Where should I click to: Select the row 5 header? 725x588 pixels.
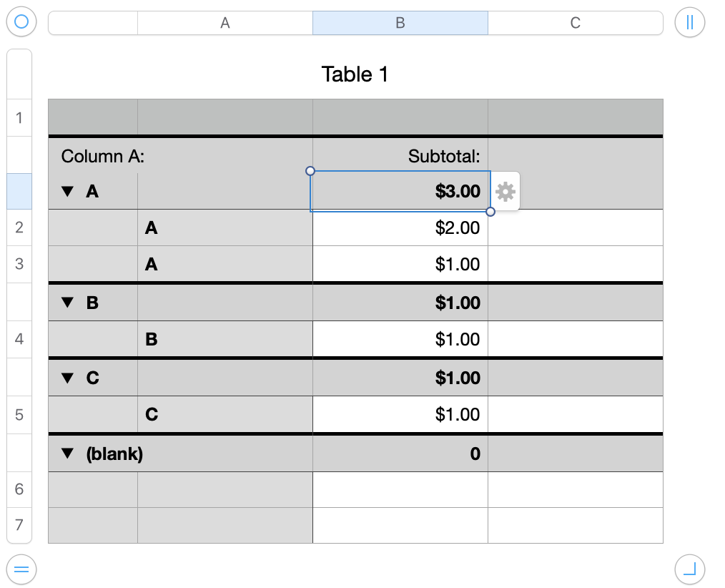(19, 415)
